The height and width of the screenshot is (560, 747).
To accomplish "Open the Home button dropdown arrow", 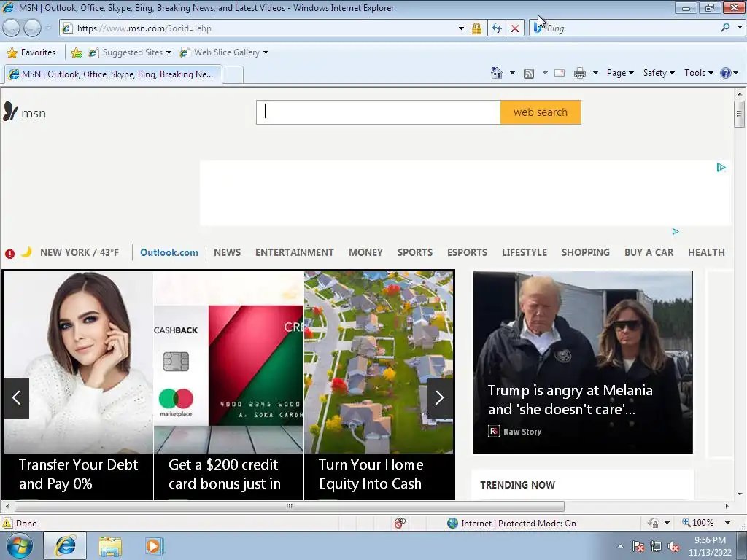I will pyautogui.click(x=512, y=73).
